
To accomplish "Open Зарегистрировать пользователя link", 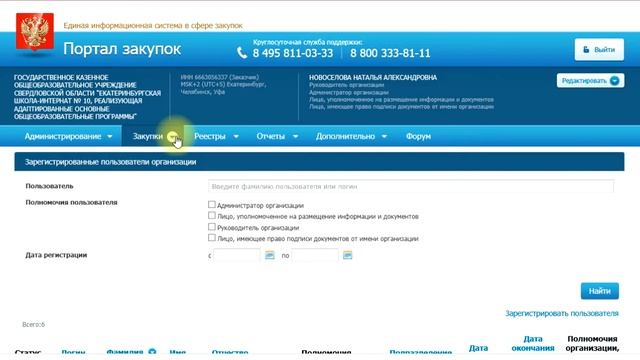I will (x=562, y=313).
